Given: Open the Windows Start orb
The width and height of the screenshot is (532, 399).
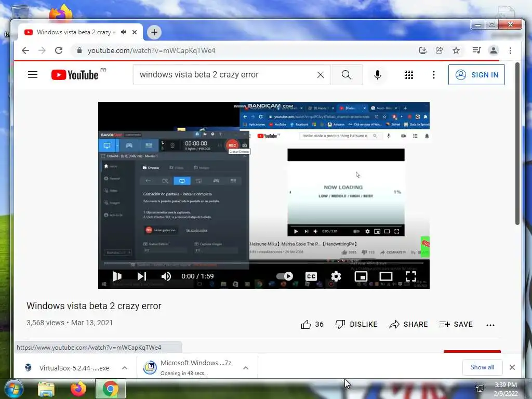Looking at the screenshot, I should [13, 389].
